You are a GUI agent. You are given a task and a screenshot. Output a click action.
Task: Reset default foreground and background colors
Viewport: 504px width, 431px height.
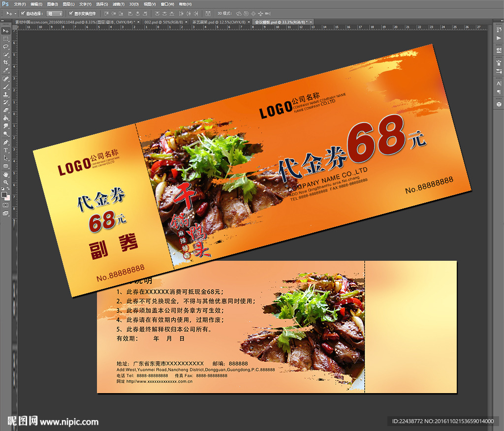3,188
